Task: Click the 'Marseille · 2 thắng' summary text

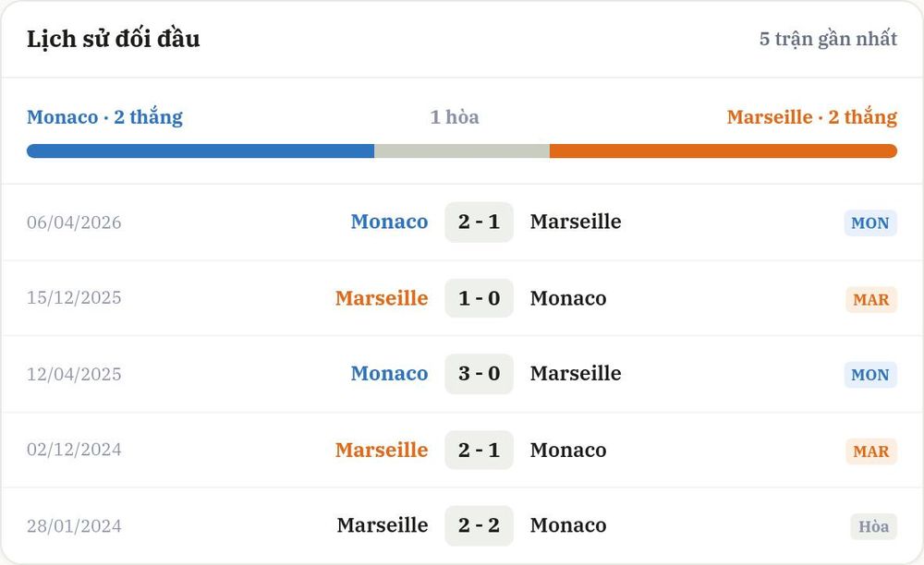Action: pyautogui.click(x=812, y=117)
